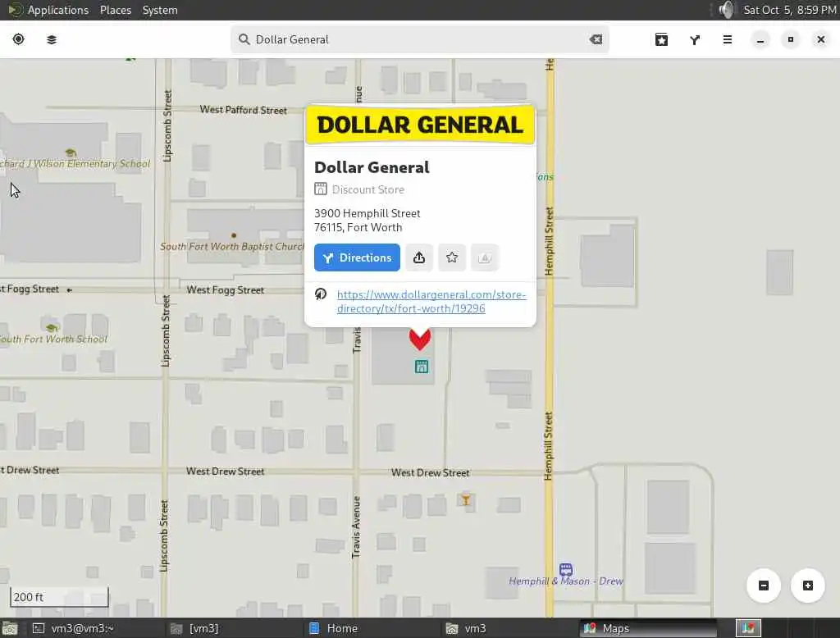
Task: Open the dollargeneral.com store directory link
Action: [x=431, y=302]
